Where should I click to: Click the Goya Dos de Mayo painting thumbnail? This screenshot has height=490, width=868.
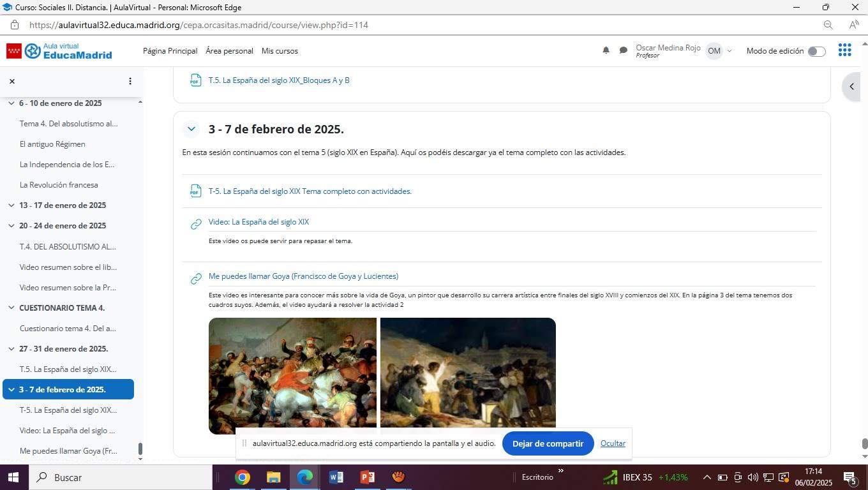pyautogui.click(x=292, y=376)
